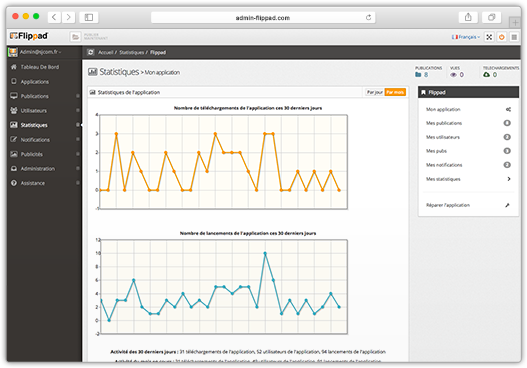The width and height of the screenshot is (527, 368).
Task: Switch chart view to Par mois
Action: [395, 92]
